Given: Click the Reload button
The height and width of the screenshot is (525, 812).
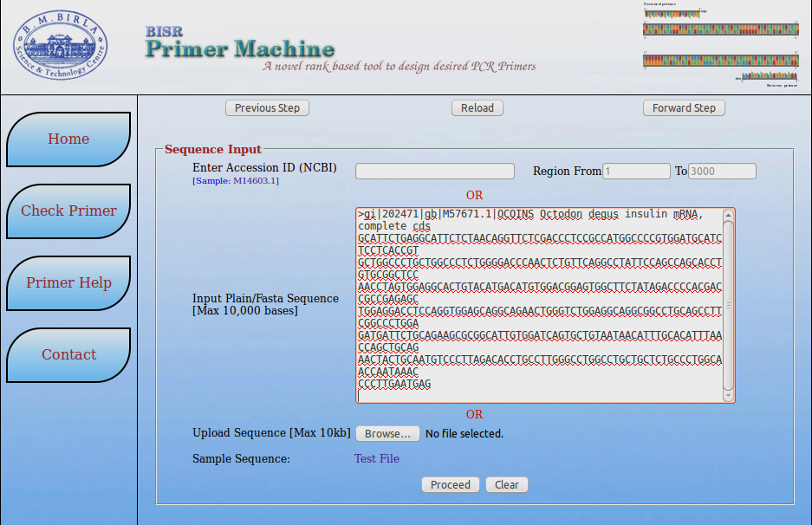Looking at the screenshot, I should [x=477, y=107].
